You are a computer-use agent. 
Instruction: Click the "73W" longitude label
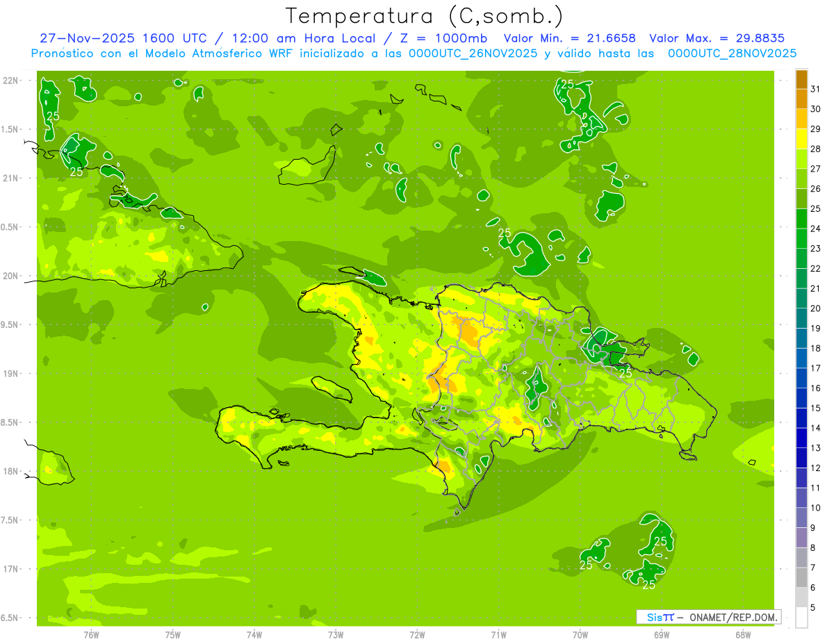(x=336, y=634)
